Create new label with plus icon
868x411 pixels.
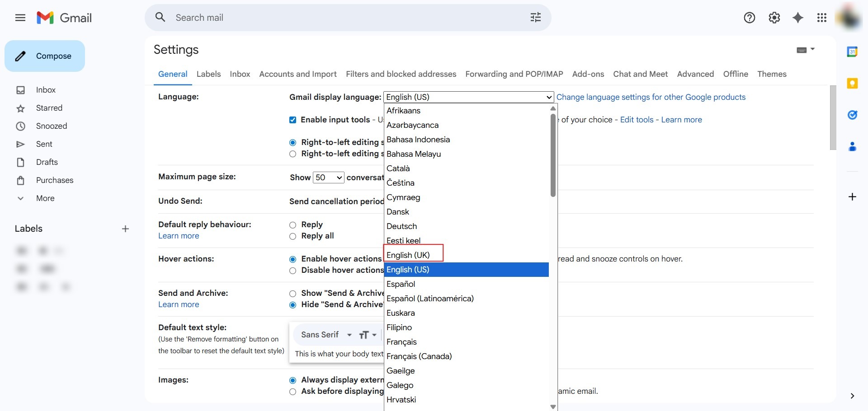[125, 229]
